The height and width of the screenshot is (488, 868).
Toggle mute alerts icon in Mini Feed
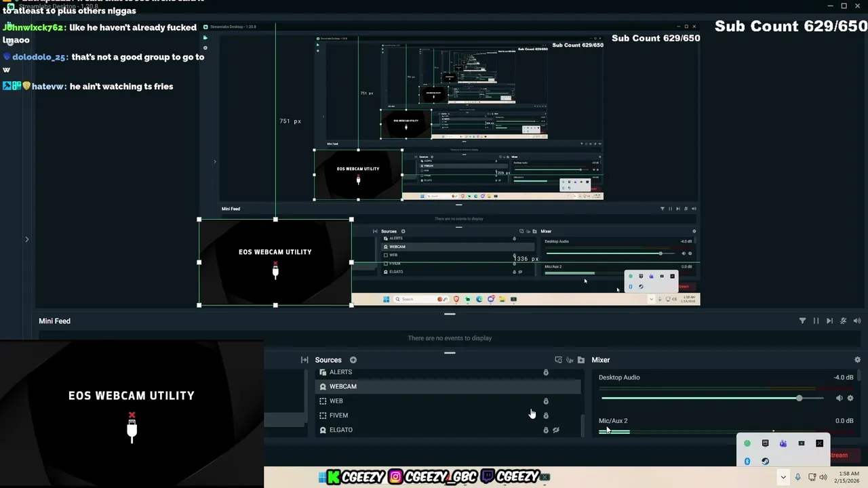[844, 321]
